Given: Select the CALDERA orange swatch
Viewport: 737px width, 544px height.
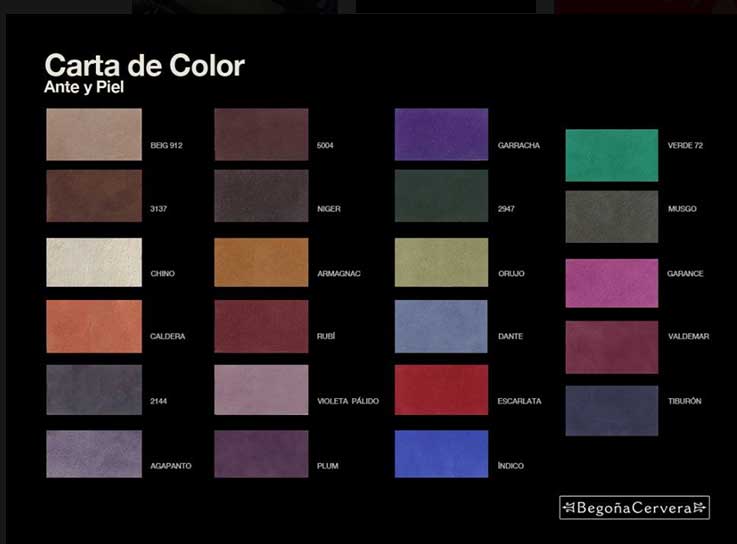Looking at the screenshot, I should pos(94,326).
